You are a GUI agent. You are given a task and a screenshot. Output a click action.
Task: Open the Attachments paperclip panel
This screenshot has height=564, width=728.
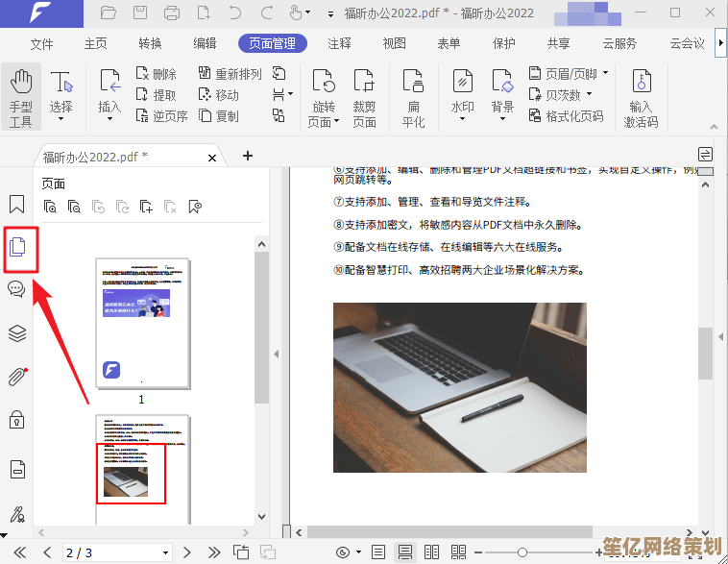16,377
